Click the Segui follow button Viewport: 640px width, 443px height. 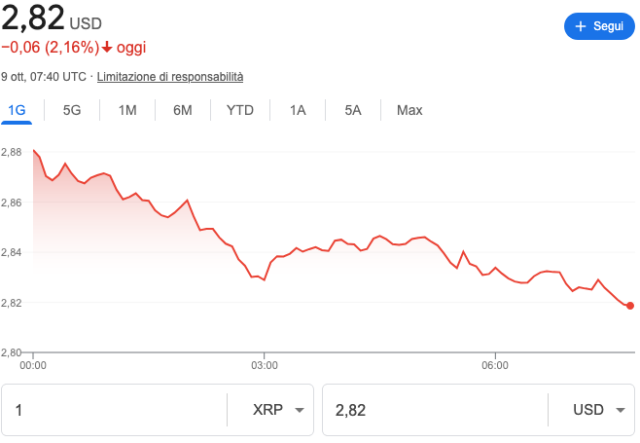[600, 26]
